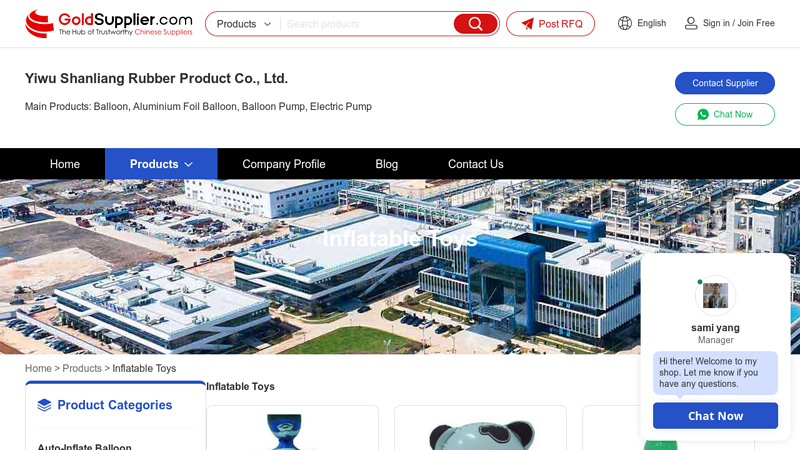Open the Blog menu item
The height and width of the screenshot is (450, 800).
[387, 164]
